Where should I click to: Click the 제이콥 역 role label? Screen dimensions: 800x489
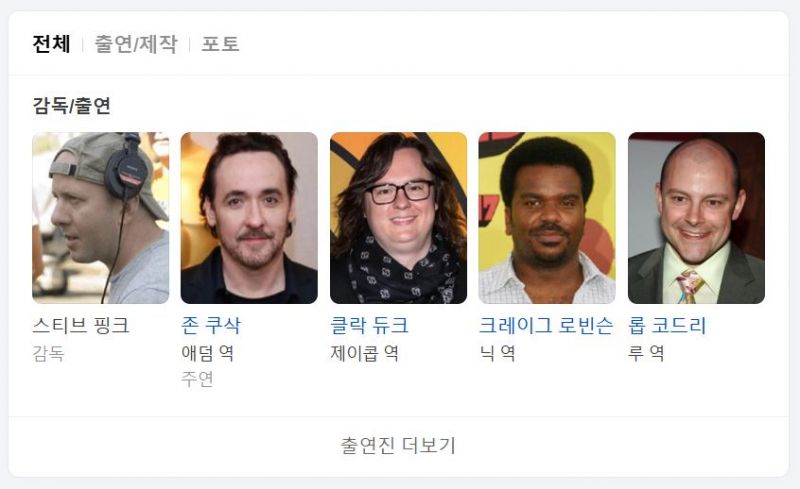(x=364, y=353)
